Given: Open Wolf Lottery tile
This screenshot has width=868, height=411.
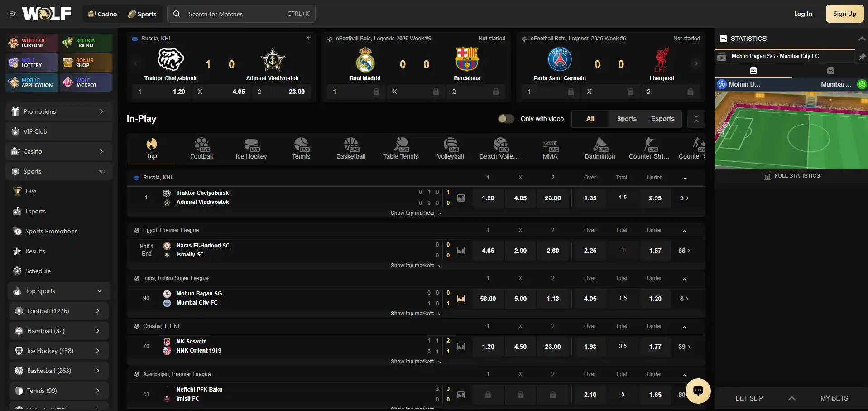Looking at the screenshot, I should point(32,63).
